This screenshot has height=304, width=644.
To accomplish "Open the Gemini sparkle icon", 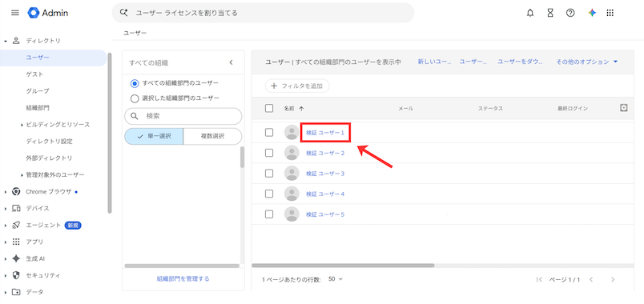I will click(592, 13).
